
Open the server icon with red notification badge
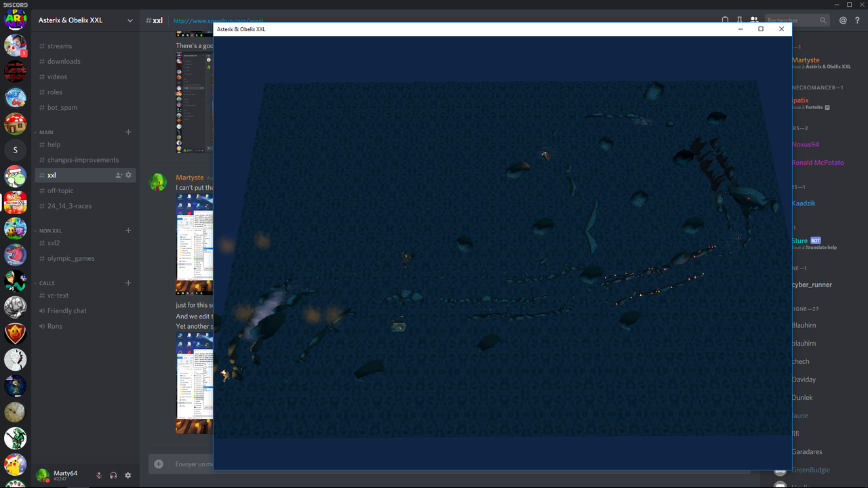[x=15, y=45]
